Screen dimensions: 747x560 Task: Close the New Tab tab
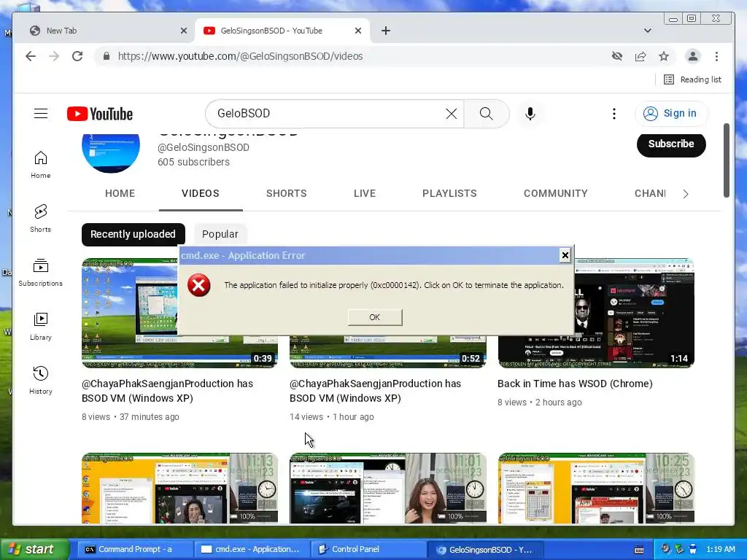(183, 31)
